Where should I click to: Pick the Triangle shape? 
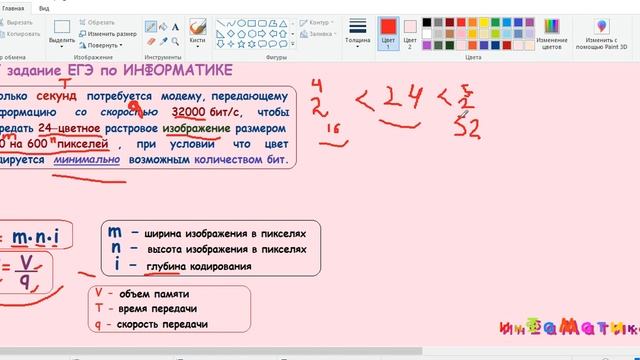point(283,24)
